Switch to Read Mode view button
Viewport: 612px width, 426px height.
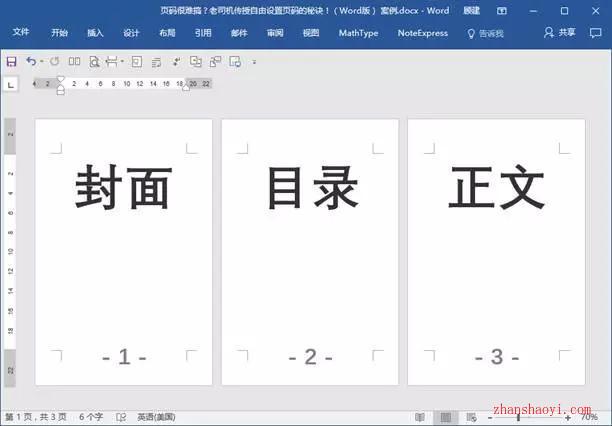tap(420, 417)
